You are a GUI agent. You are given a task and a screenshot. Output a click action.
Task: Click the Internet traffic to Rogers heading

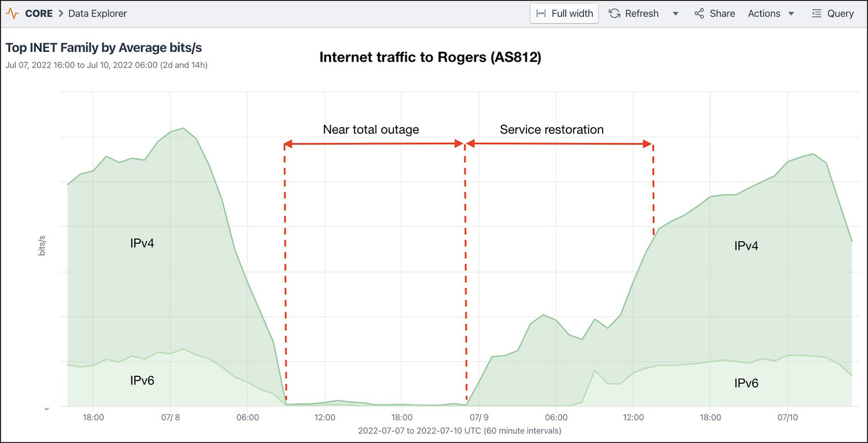[430, 57]
